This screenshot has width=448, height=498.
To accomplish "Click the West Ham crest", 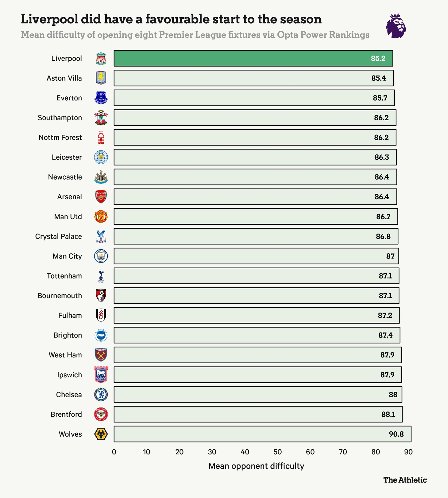I will [101, 355].
